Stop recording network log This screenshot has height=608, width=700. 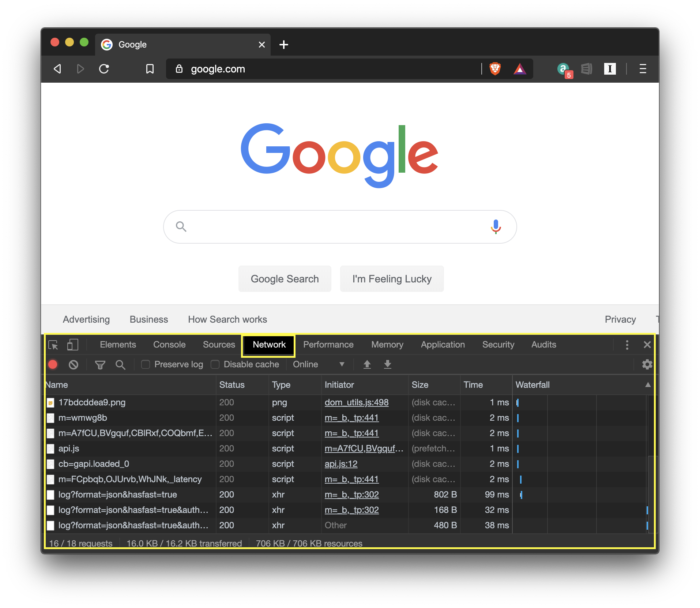click(53, 364)
